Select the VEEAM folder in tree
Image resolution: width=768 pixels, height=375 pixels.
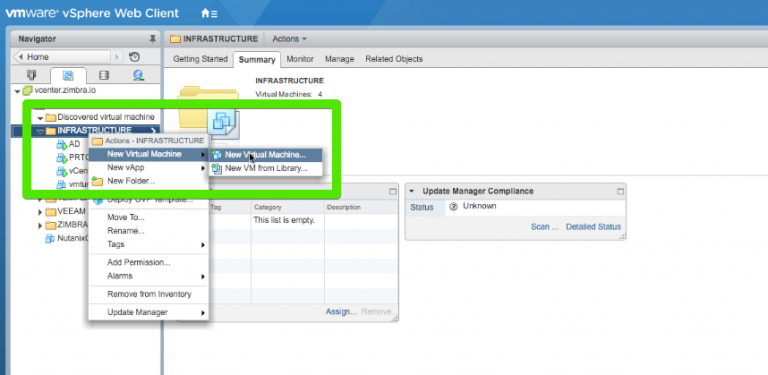72,211
